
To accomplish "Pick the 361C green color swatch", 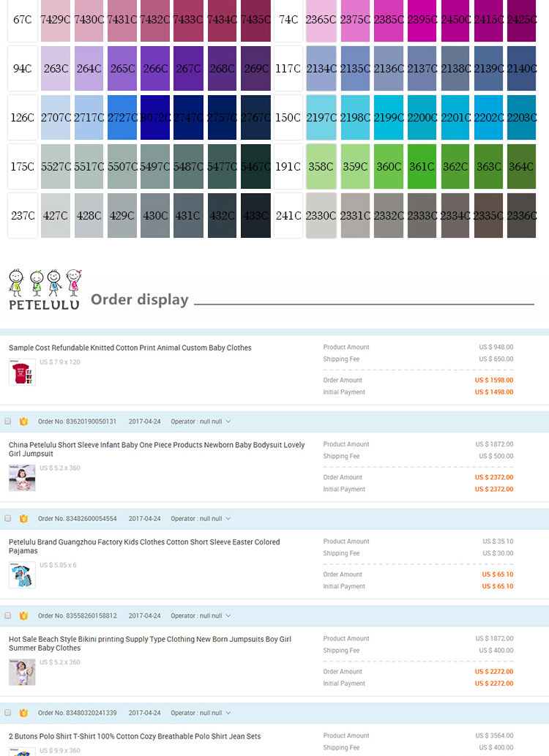I will [x=422, y=166].
